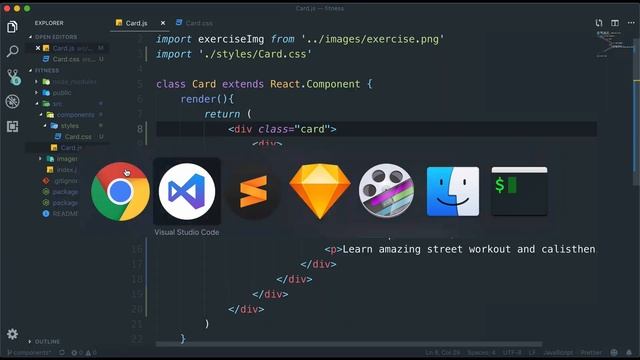This screenshot has width=640, height=360.
Task: Open the Manage gear menu
Action: tap(12, 334)
